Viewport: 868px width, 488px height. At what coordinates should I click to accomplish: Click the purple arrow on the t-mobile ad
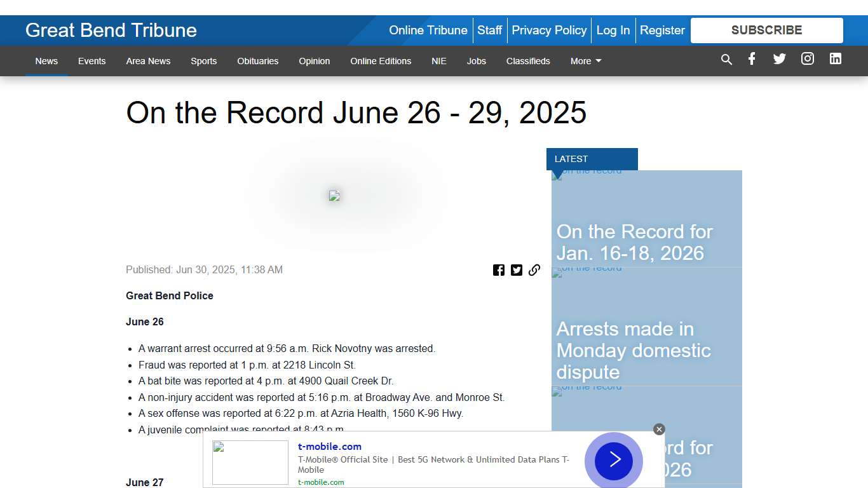613,461
